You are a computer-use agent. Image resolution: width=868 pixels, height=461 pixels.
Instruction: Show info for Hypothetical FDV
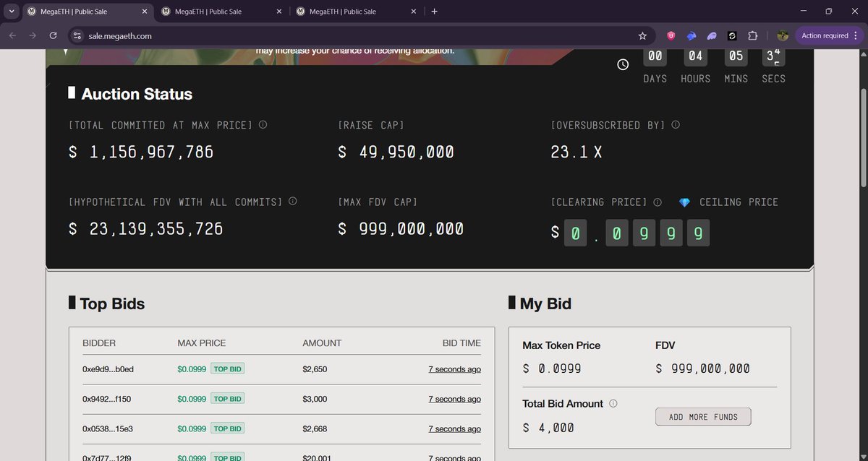pos(293,202)
